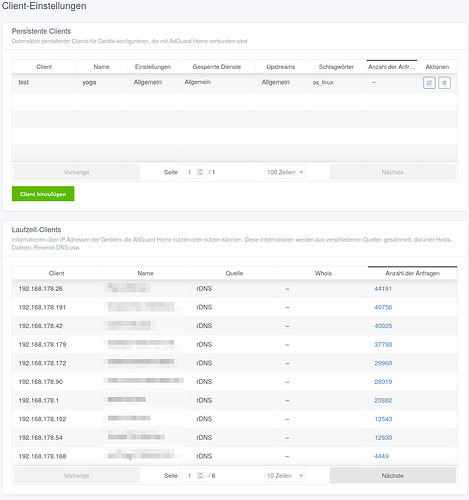This screenshot has height=500, width=469.
Task: Sort persistent clients by 'Name' column
Action: point(102,67)
